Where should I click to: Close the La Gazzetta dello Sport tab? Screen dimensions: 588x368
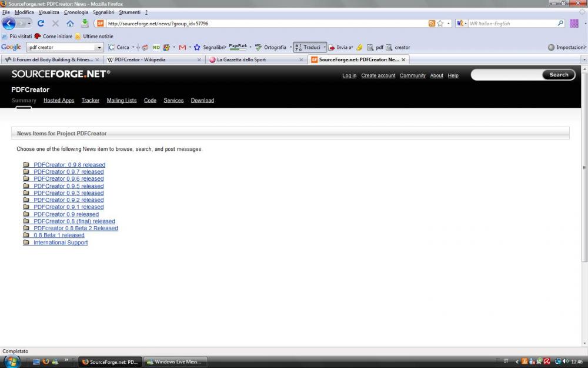(302, 59)
